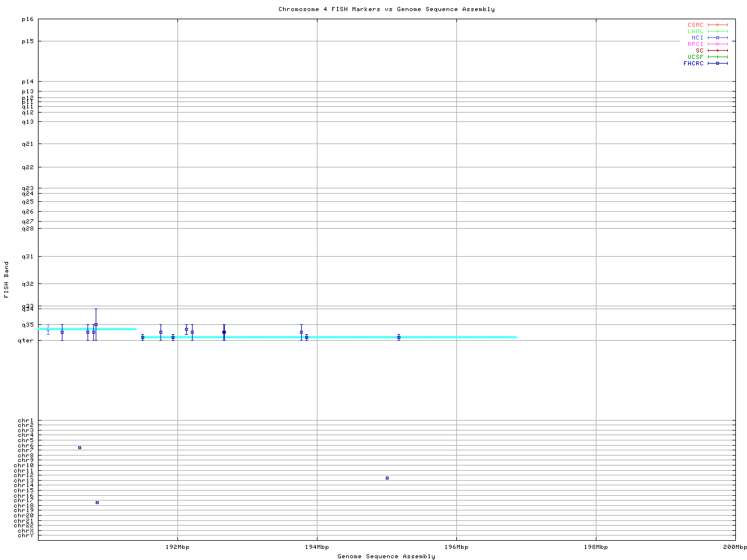Click the q31 band label
The width and height of the screenshot is (747, 560).
28,257
